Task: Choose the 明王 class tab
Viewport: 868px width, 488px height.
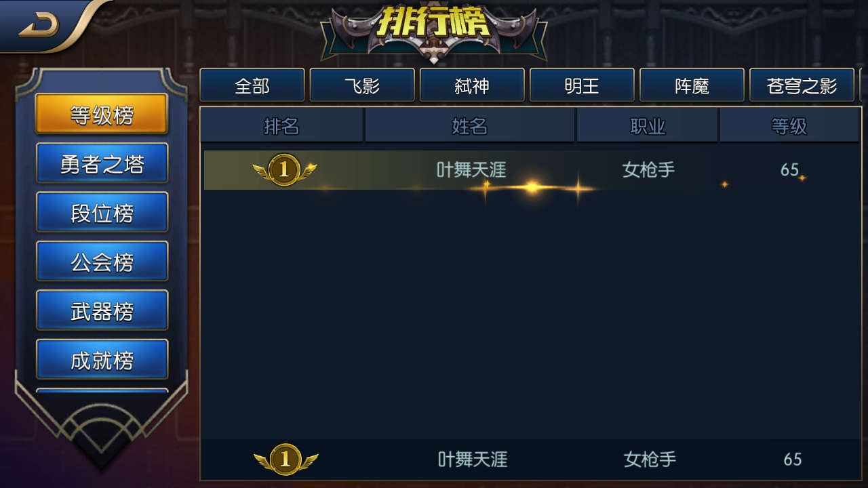Action: 582,85
